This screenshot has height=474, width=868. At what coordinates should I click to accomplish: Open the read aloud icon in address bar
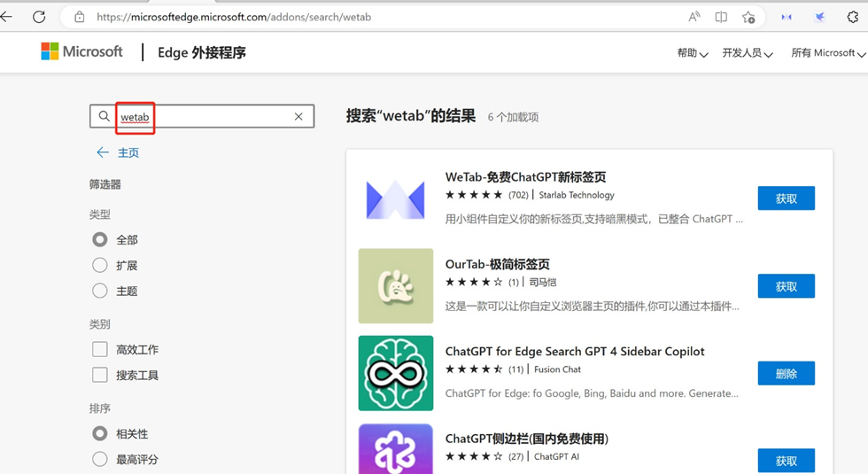694,17
